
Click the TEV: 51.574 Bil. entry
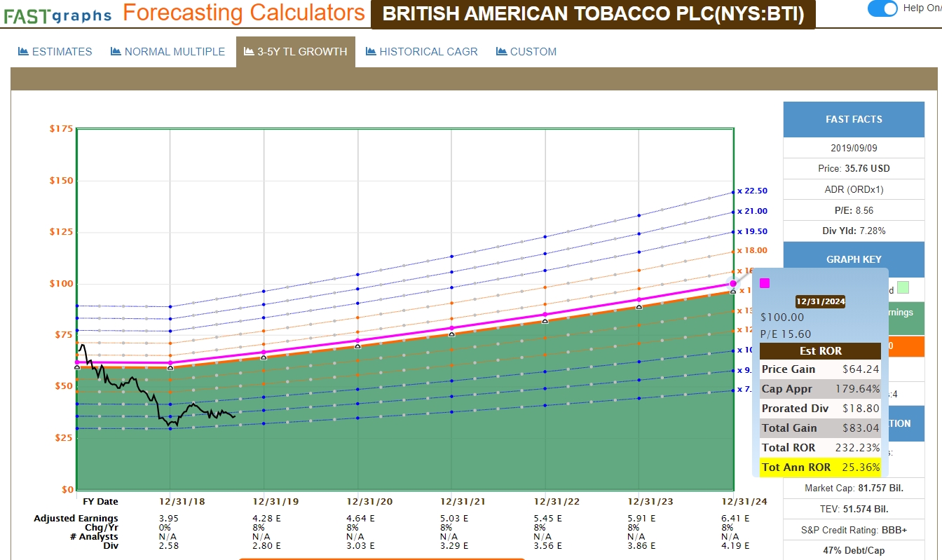854,509
